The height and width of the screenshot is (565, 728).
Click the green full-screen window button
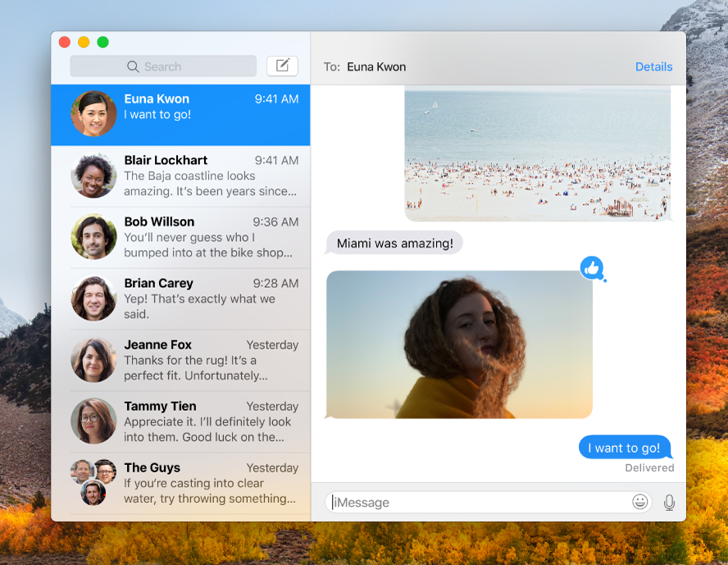tap(103, 42)
